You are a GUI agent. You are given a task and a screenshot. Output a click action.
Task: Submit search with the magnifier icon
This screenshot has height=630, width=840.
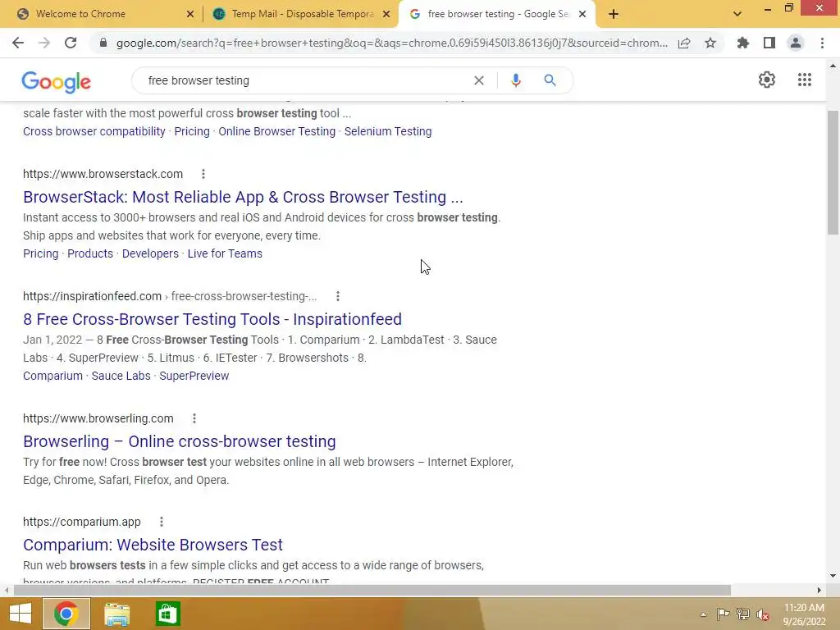pyautogui.click(x=550, y=80)
